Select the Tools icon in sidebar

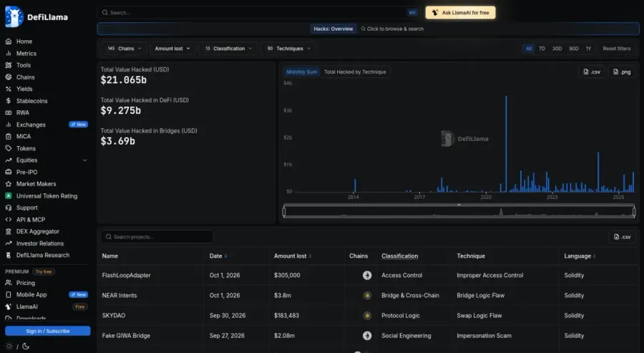tap(8, 65)
